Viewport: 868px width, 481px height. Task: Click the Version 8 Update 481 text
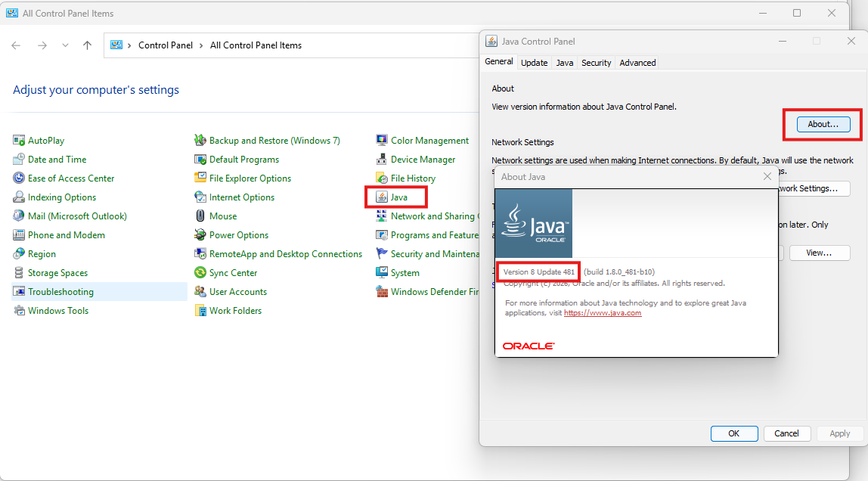(x=539, y=272)
